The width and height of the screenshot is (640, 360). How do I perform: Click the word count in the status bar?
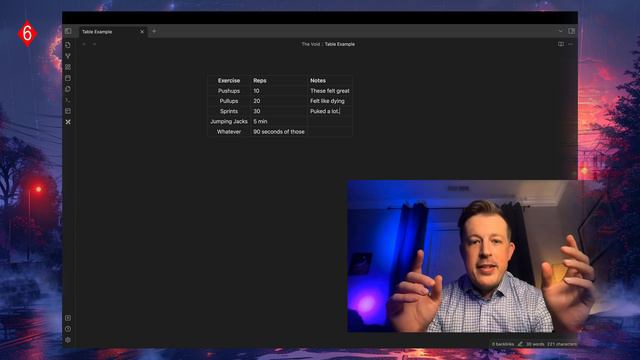[x=535, y=344]
